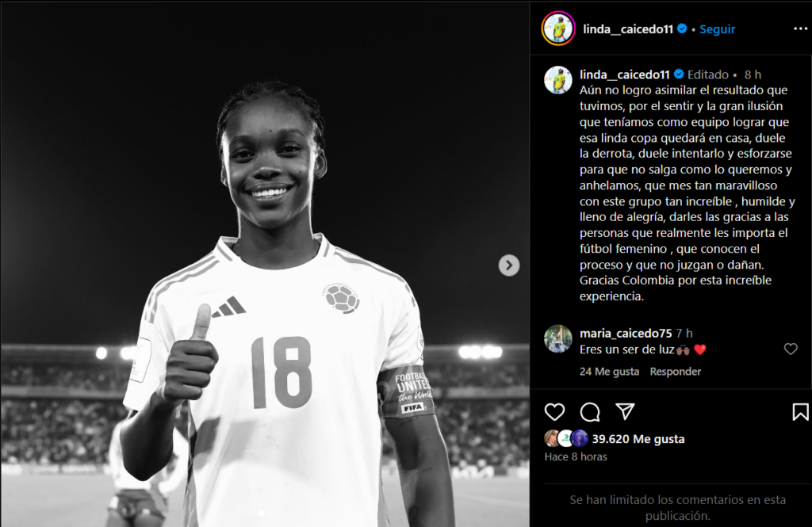The width and height of the screenshot is (812, 527).
Task: Open the three-dot more options menu
Action: click(x=800, y=29)
